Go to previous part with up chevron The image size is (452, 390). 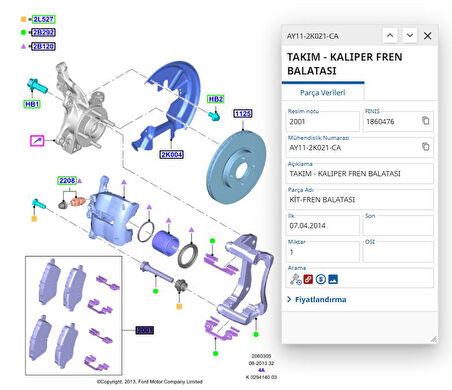pos(390,35)
